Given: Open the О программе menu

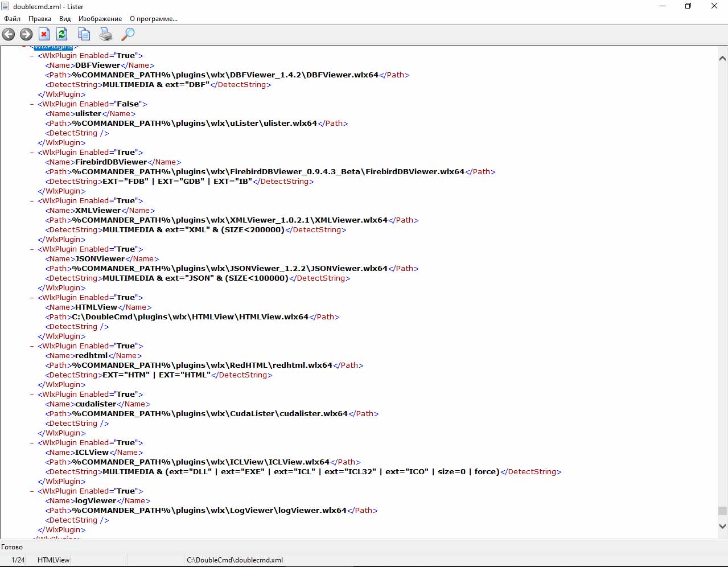Looking at the screenshot, I should point(154,19).
